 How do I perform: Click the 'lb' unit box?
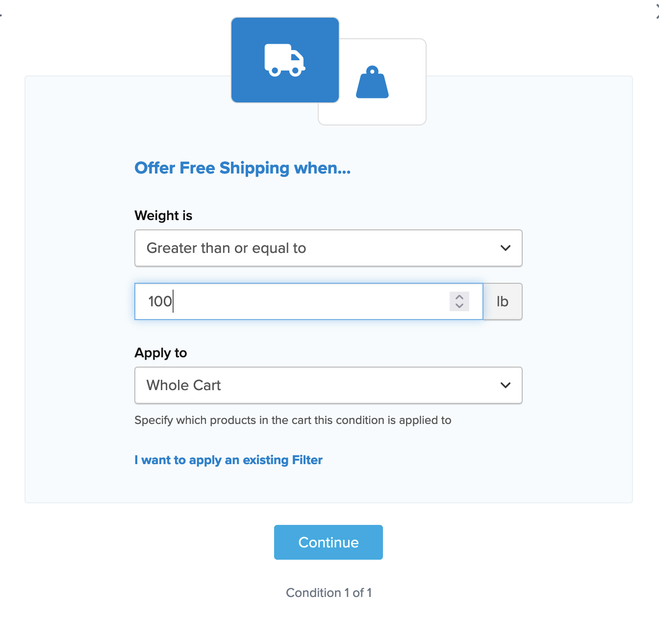pyautogui.click(x=503, y=301)
